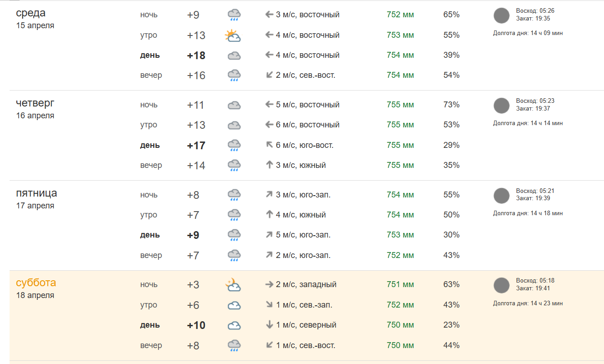This screenshot has height=364, width=604.
Task: Select the четверг day heading
Action: coord(35,103)
